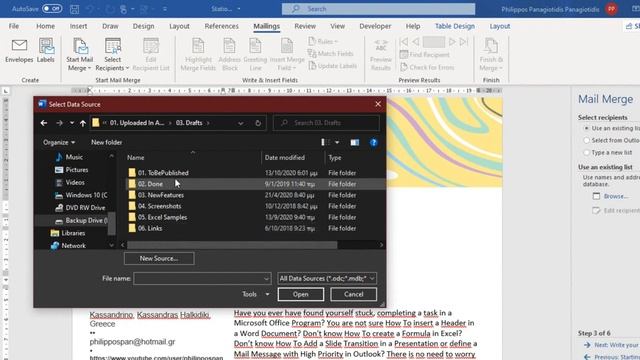The width and height of the screenshot is (640, 360).
Task: Select the 01. ToBePublished folder
Action: coord(163,173)
